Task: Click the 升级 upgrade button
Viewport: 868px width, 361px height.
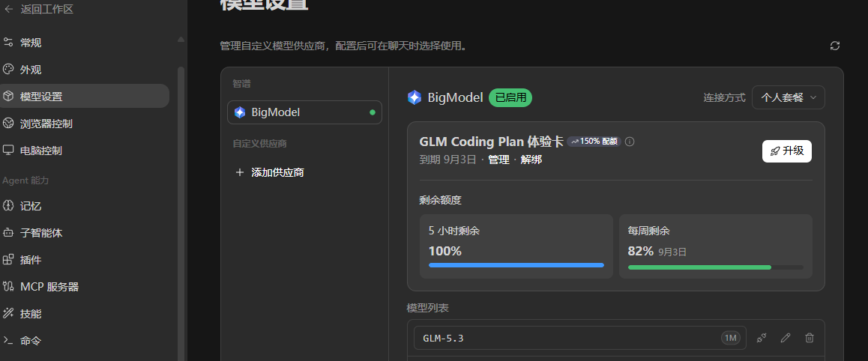Action: [786, 151]
